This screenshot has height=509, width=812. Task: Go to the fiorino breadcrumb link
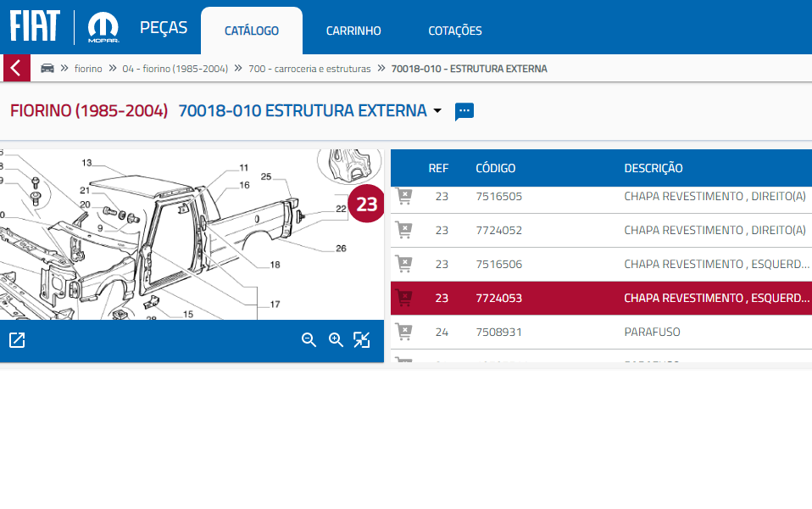click(x=88, y=69)
